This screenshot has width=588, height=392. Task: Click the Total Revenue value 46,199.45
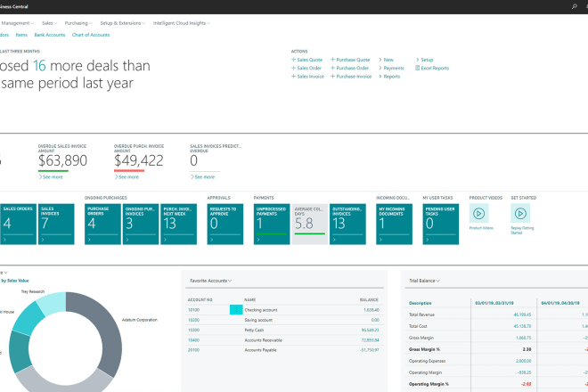tap(522, 314)
